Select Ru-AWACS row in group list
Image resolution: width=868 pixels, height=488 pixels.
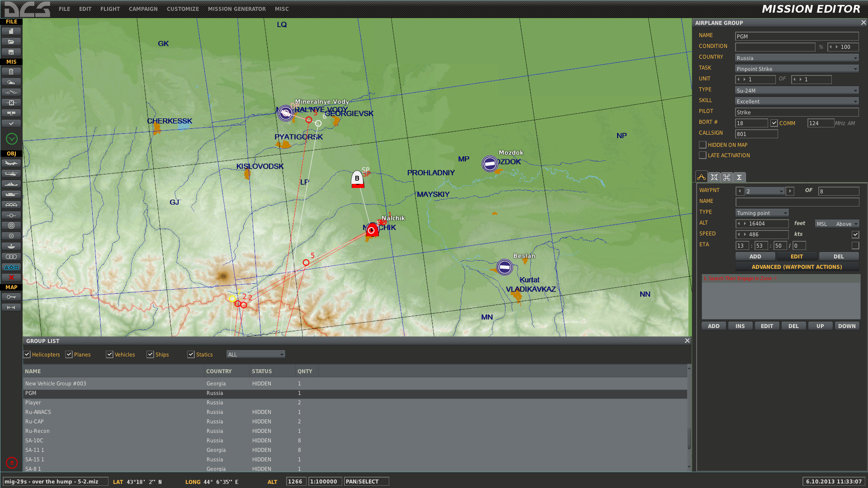click(355, 412)
